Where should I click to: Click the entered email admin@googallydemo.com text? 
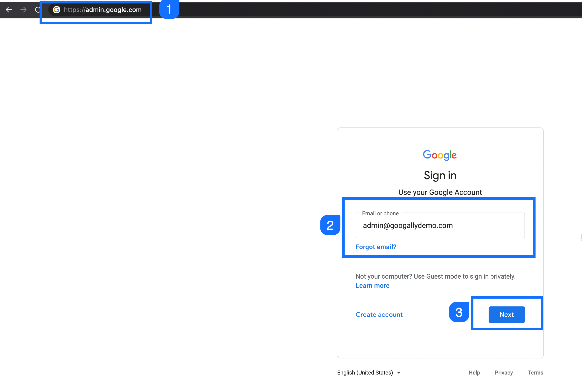408,225
